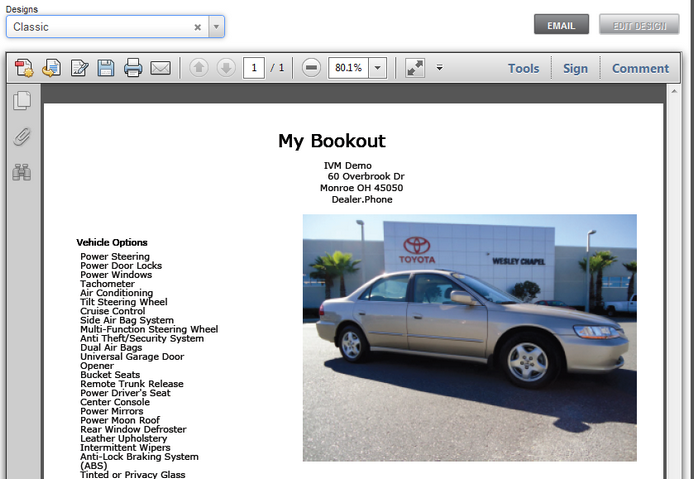Open the attachments paperclip panel
Viewport: 694px width, 479px height.
click(x=22, y=137)
